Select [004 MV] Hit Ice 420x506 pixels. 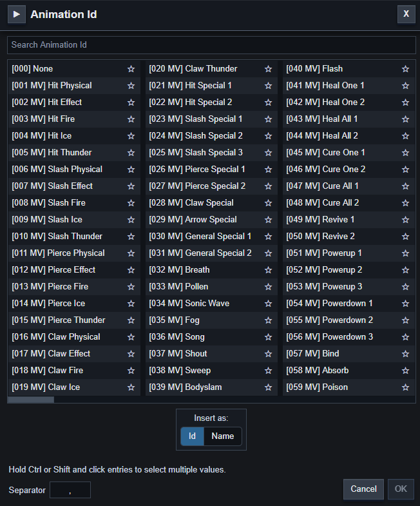(x=74, y=136)
